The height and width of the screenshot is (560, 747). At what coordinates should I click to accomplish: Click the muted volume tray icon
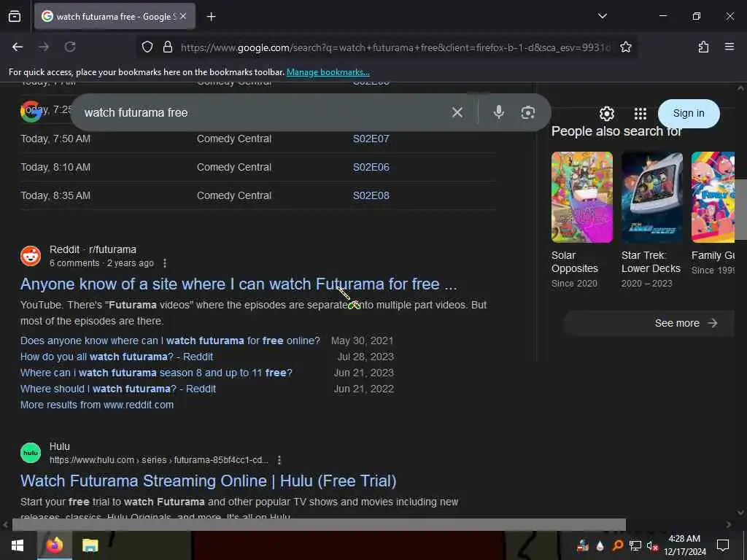[x=652, y=545]
